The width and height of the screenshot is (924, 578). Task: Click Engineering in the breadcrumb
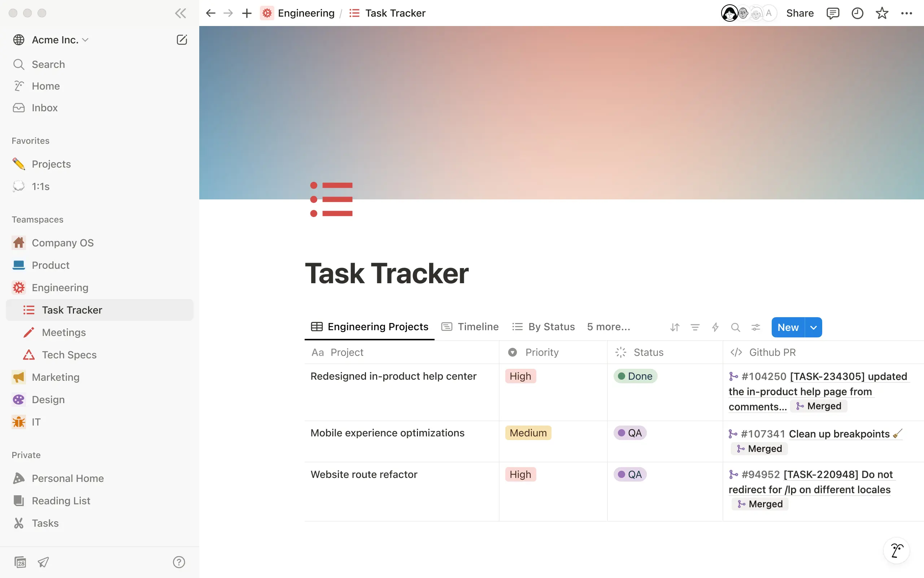(306, 13)
